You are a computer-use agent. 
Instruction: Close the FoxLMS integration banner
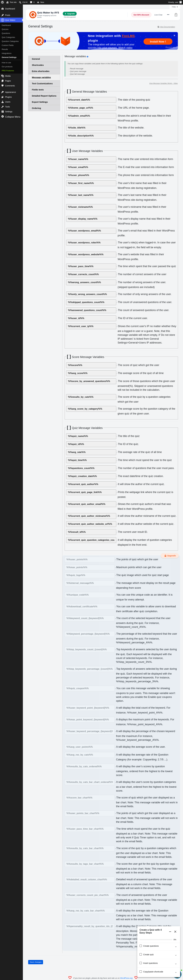point(174,35)
